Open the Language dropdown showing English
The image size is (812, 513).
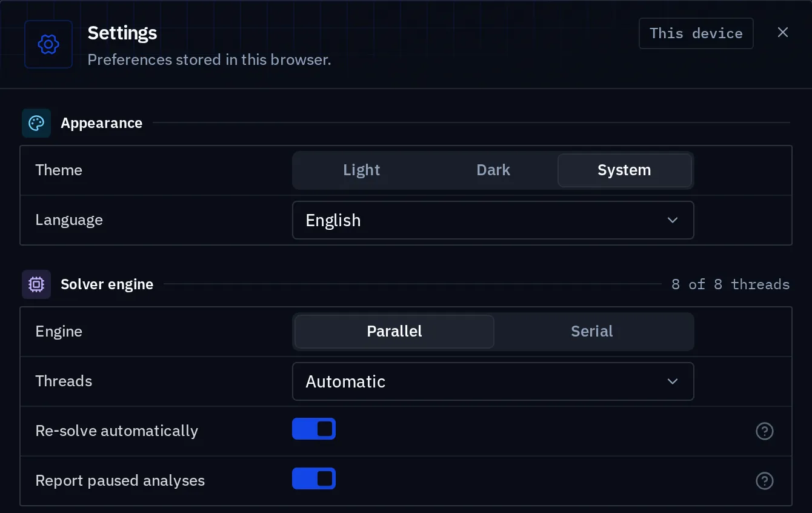coord(493,220)
